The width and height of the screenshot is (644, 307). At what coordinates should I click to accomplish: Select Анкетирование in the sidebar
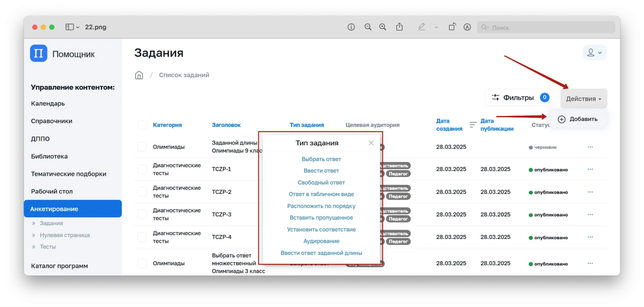[x=73, y=209]
